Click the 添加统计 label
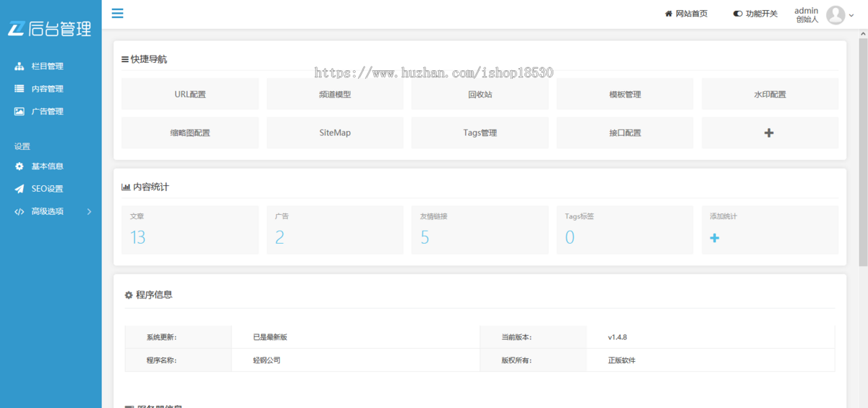This screenshot has width=868, height=408. (723, 216)
